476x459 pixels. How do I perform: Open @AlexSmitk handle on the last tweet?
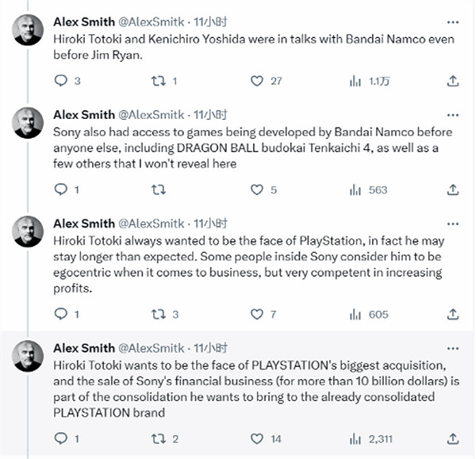(153, 347)
